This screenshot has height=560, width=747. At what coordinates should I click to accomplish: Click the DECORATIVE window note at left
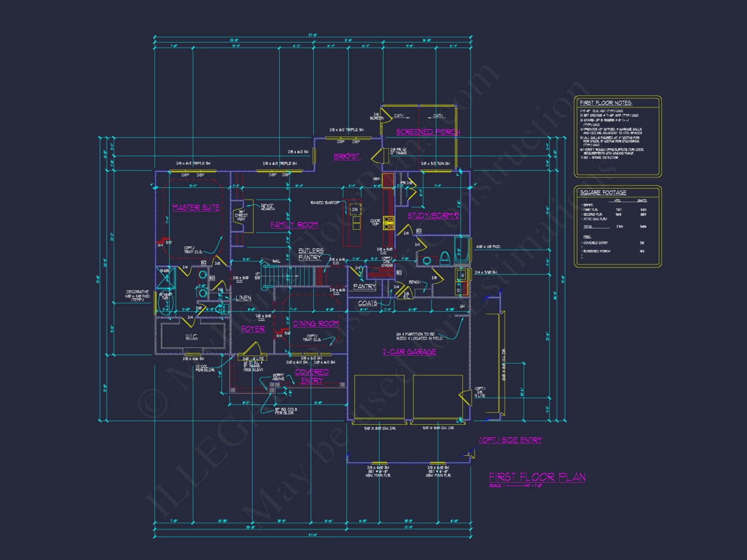137,296
